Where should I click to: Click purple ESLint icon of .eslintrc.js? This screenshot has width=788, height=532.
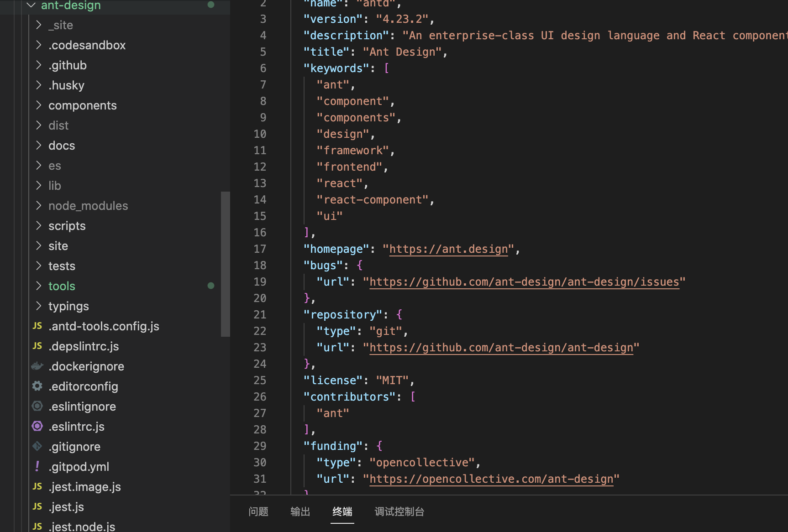[37, 426]
